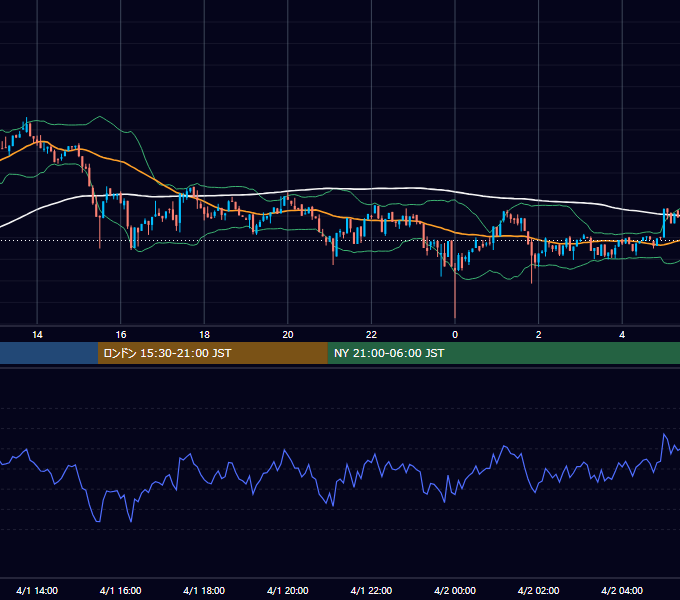Click the 22 hour label on price chart axis
Screen dimensions: 680x600
[371, 335]
